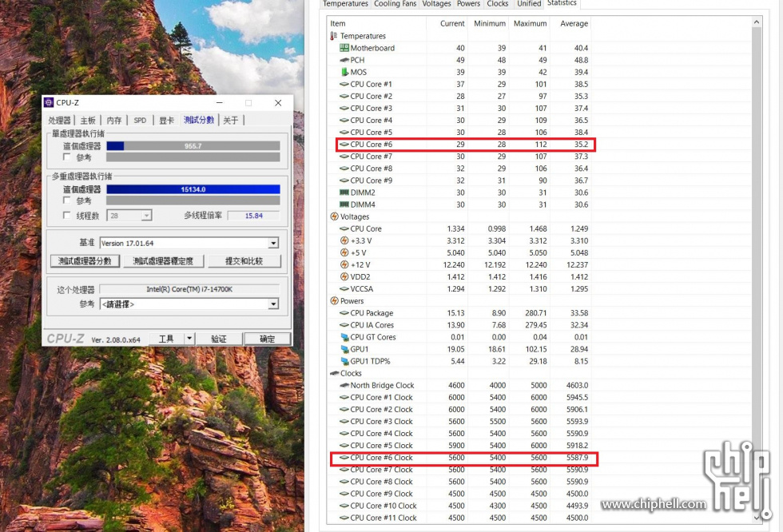The width and height of the screenshot is (783, 532).
Task: Enable the 參考 checkbox under multi-thread score
Action: 66,200
